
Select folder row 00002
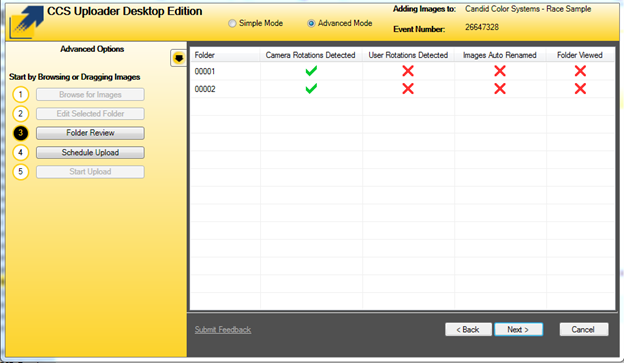coord(402,89)
